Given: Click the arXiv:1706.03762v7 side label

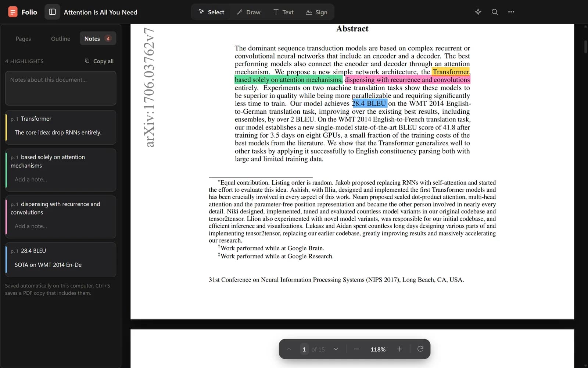Looking at the screenshot, I should [149, 87].
